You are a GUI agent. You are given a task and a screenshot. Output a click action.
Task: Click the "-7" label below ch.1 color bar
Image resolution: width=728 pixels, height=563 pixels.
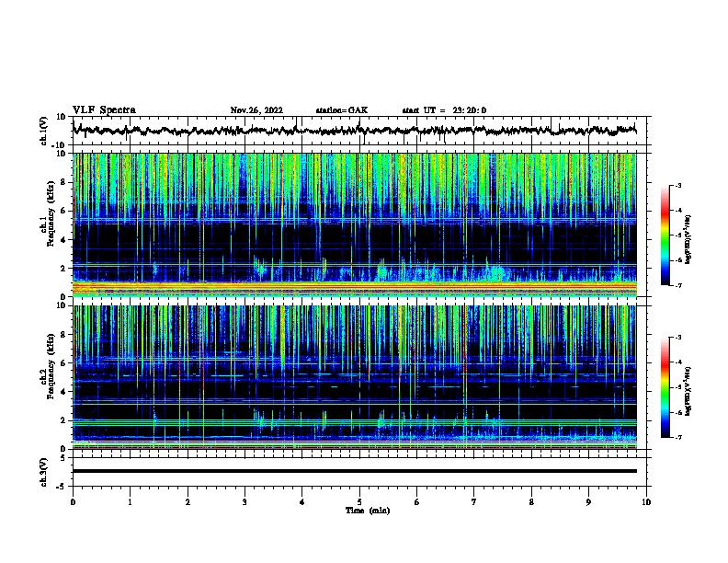pyautogui.click(x=677, y=285)
